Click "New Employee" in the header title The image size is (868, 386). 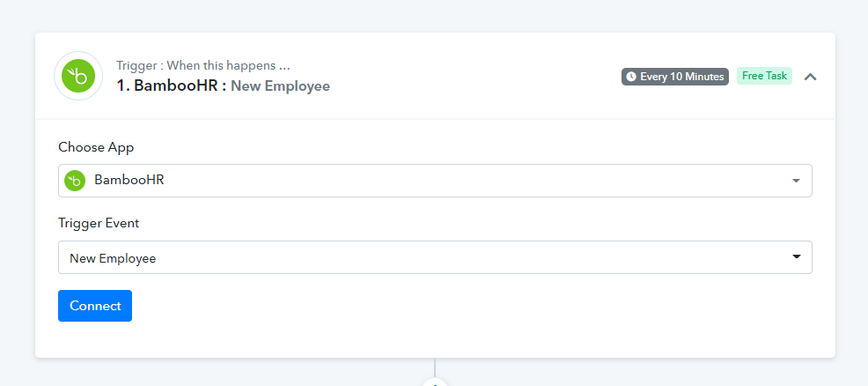pos(280,86)
